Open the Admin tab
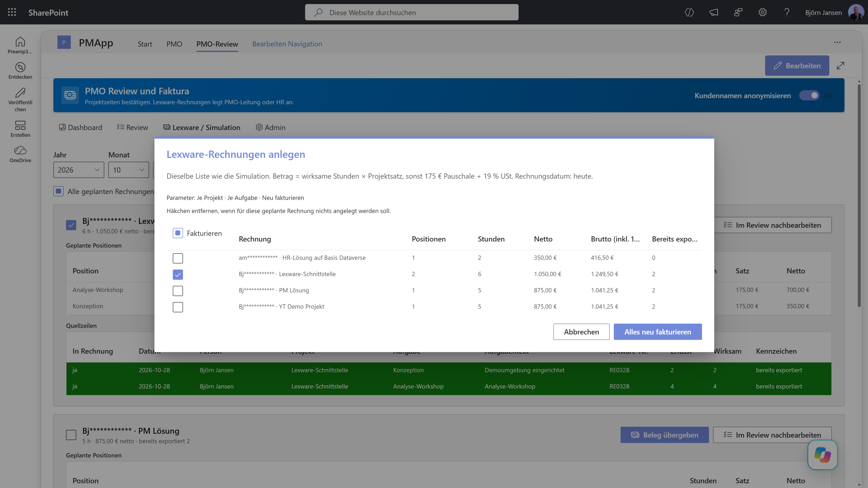The width and height of the screenshot is (868, 488). coord(270,127)
